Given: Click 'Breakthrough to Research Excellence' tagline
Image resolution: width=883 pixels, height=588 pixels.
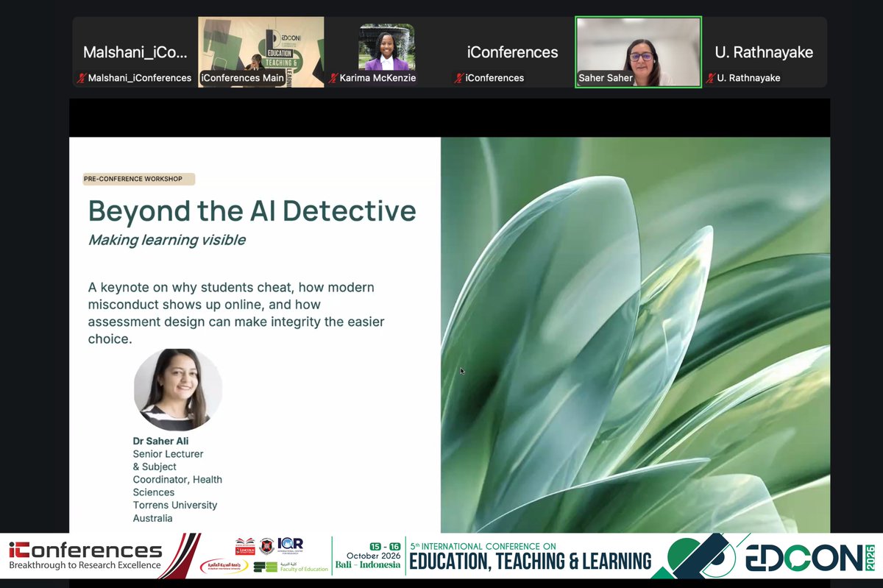Looking at the screenshot, I should 85,565.
